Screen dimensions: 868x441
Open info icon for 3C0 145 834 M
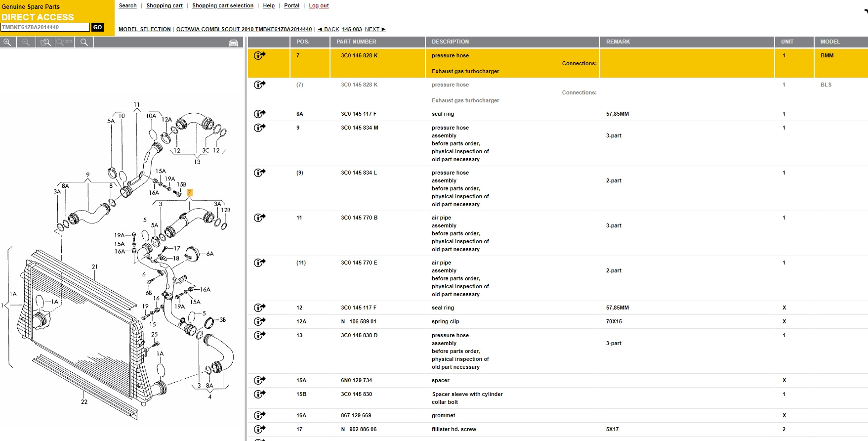coord(259,128)
